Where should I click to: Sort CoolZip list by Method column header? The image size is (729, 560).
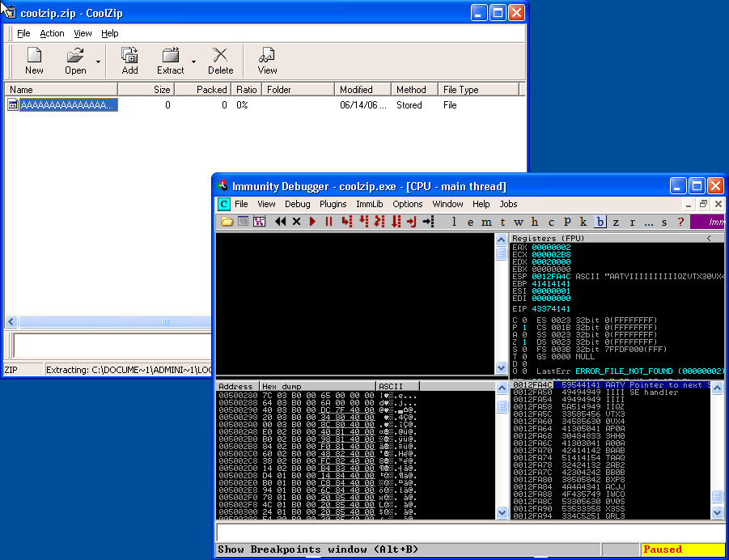pos(414,89)
